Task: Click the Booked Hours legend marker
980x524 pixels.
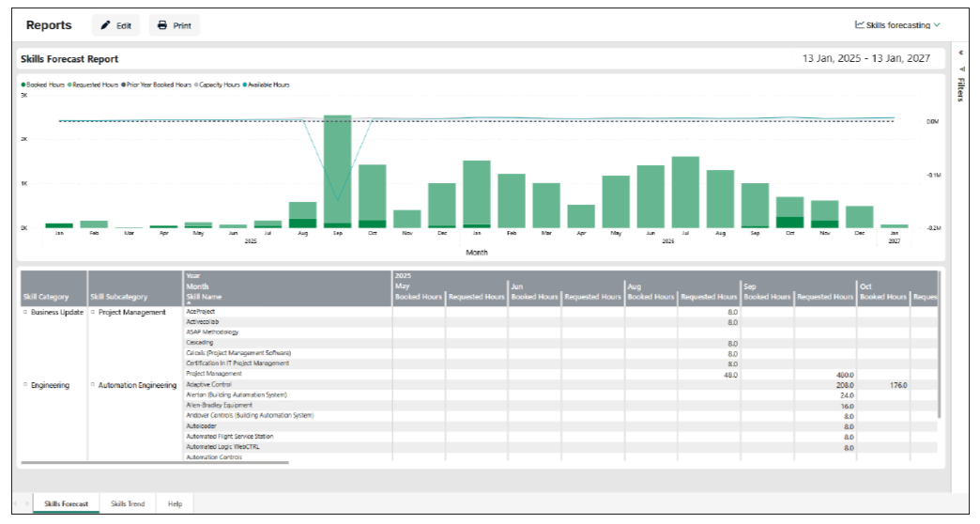Action: [x=23, y=85]
